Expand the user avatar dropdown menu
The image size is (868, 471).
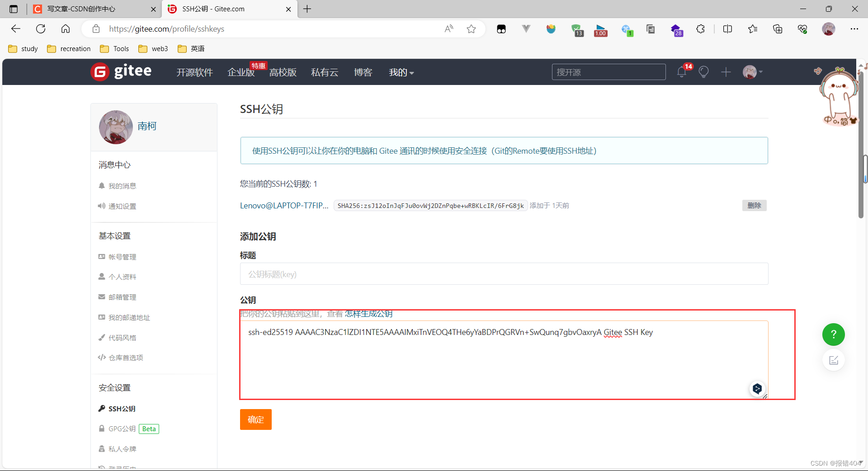coord(751,72)
